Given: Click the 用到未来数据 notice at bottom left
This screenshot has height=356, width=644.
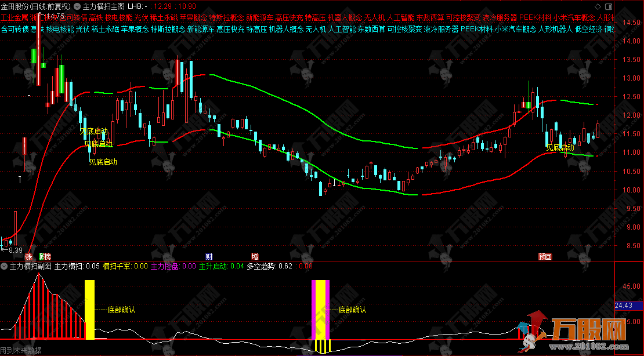Looking at the screenshot, I should tap(21, 350).
